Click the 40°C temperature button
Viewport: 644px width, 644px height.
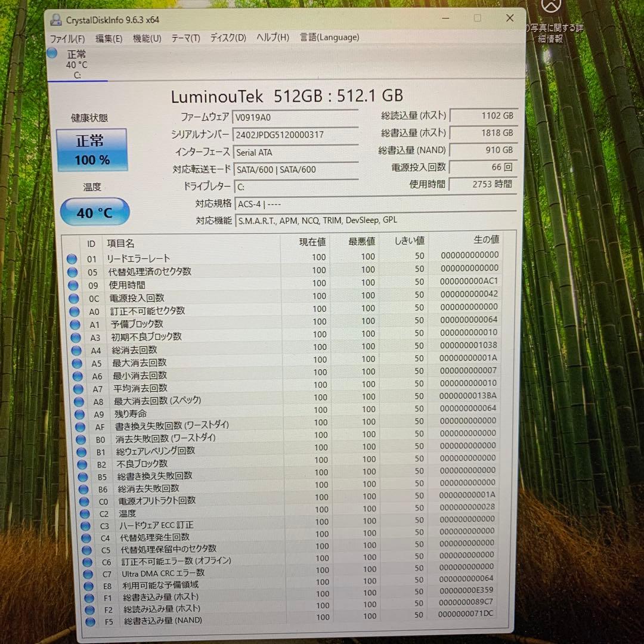[94, 212]
